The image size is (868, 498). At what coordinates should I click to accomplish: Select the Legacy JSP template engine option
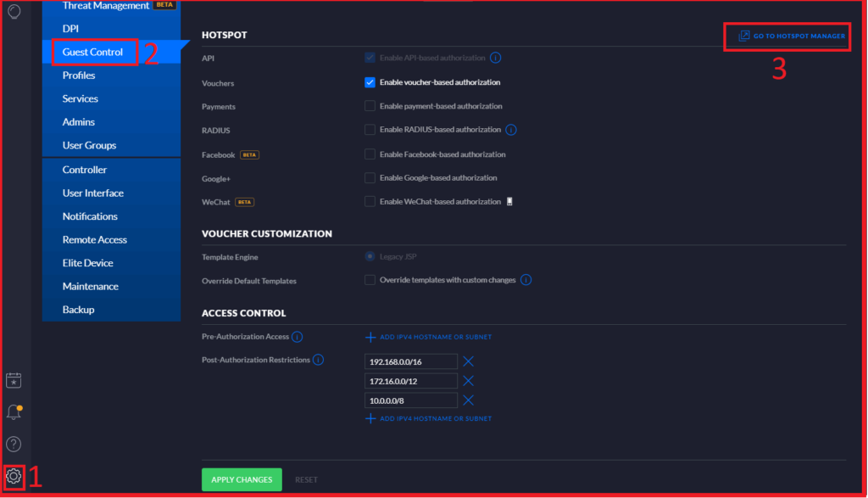tap(370, 256)
